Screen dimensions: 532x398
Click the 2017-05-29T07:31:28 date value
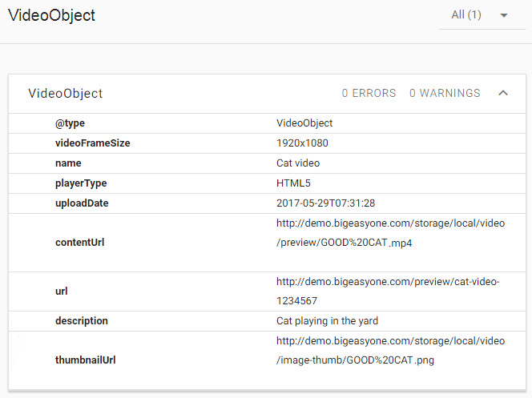(325, 203)
